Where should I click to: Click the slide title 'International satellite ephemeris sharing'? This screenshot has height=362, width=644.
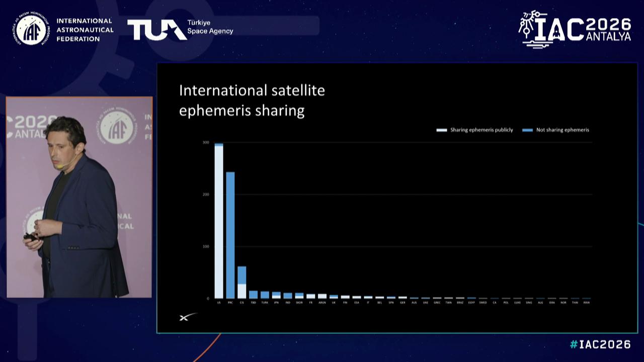[x=252, y=101]
